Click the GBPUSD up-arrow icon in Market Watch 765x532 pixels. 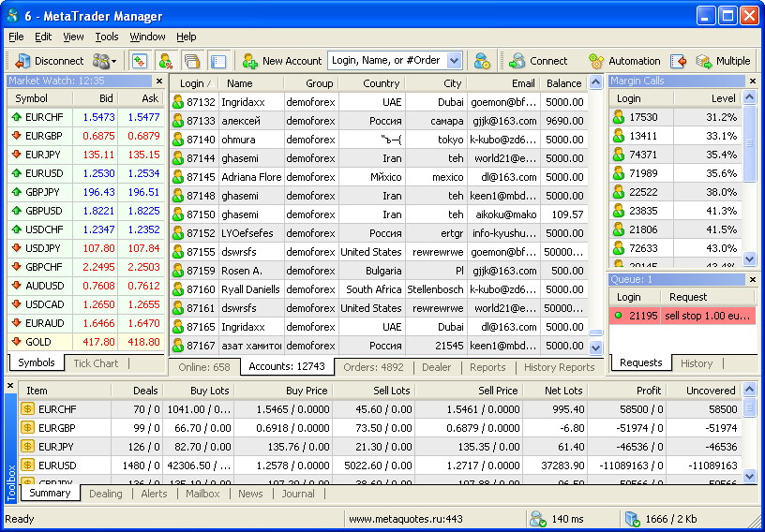(x=17, y=211)
